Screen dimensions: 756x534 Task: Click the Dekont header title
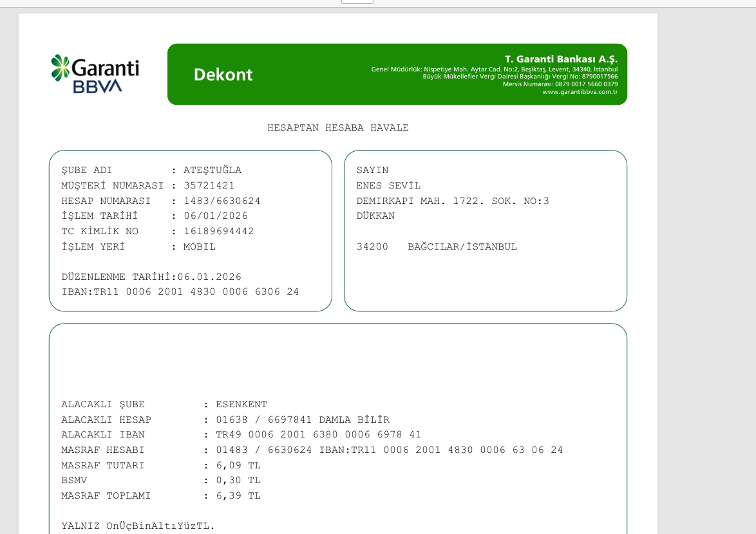coord(223,75)
